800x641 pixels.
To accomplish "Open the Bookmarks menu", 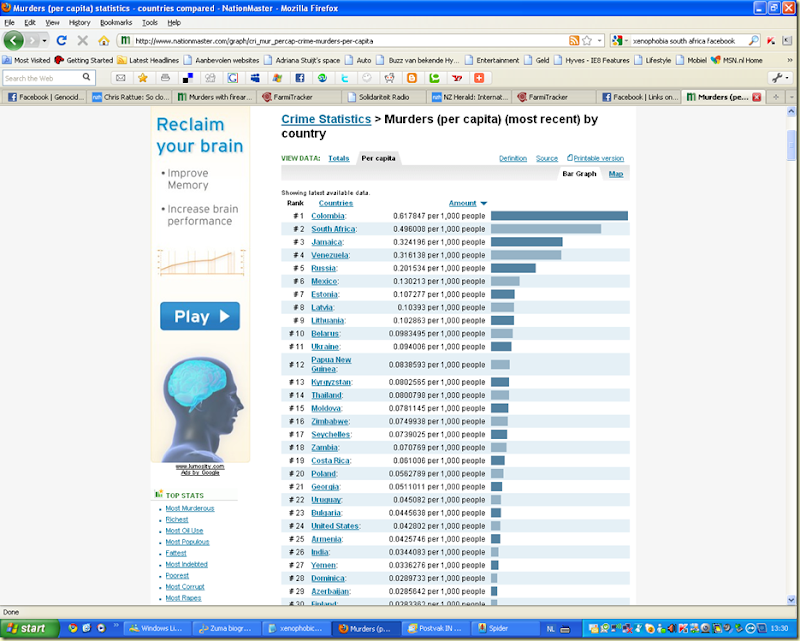I will 116,22.
